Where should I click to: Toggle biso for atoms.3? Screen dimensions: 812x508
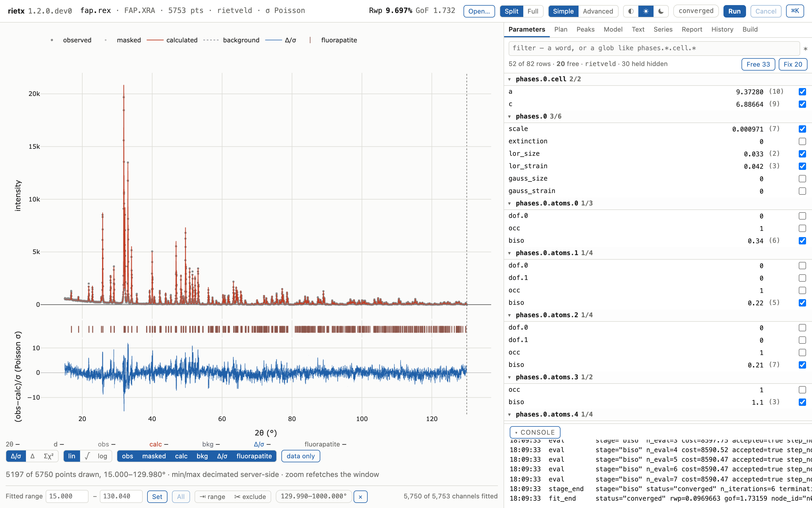pyautogui.click(x=802, y=402)
